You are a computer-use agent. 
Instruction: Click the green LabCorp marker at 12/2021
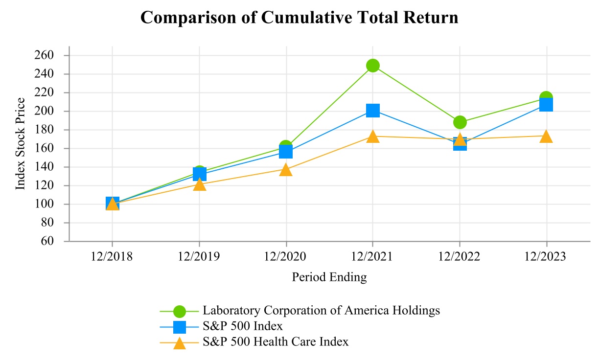373,66
